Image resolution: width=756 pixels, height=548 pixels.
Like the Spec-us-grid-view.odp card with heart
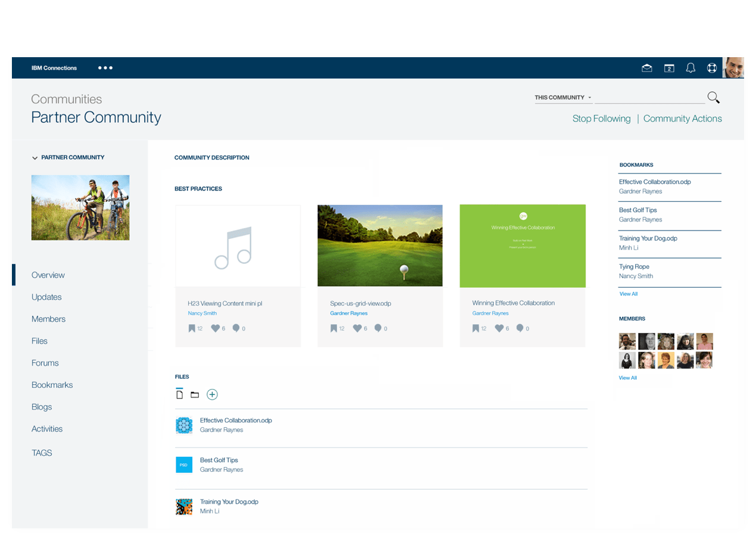pyautogui.click(x=358, y=328)
